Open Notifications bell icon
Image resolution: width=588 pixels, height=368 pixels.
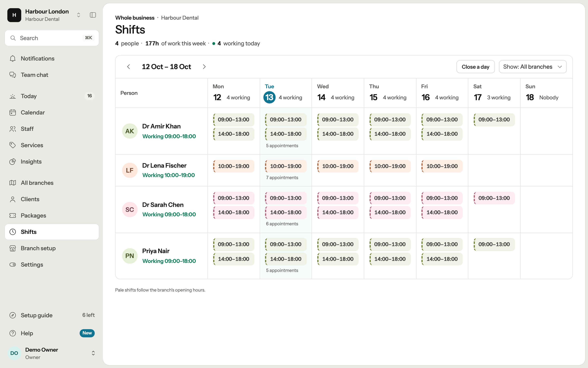(x=13, y=59)
